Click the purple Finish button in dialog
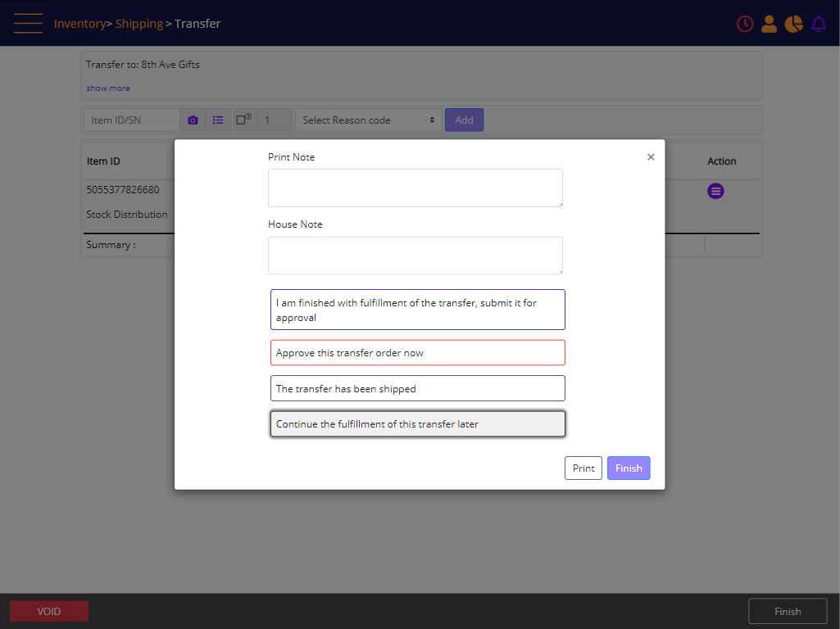 pyautogui.click(x=629, y=468)
